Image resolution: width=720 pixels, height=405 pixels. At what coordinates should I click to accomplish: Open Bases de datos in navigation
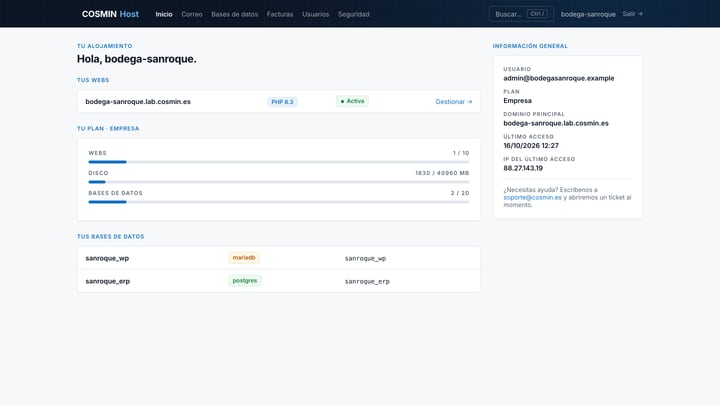235,14
